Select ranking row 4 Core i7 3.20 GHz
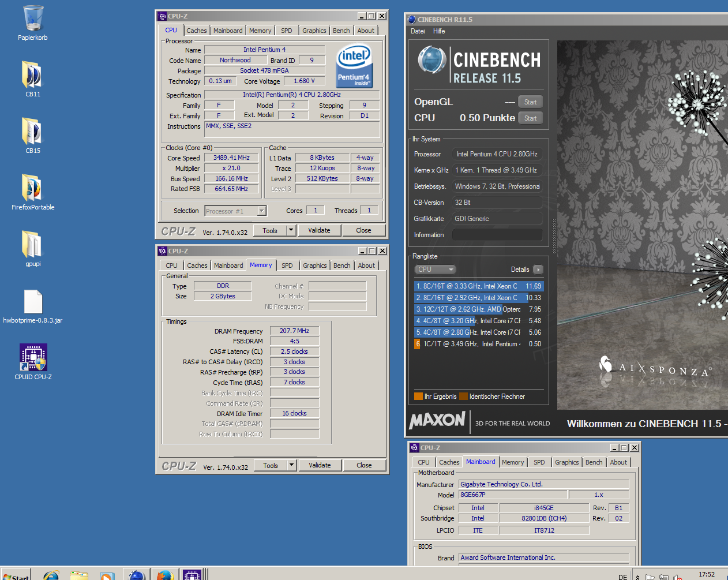 pos(479,321)
